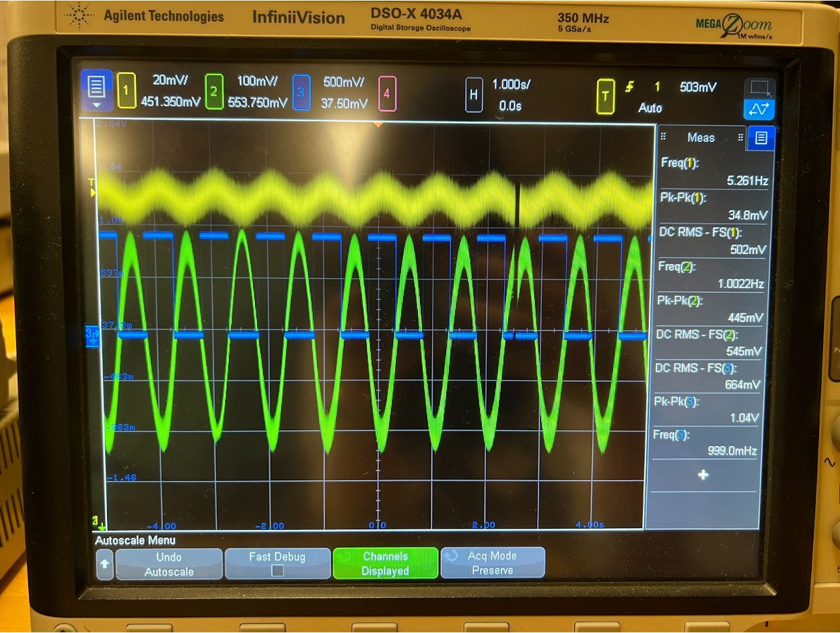Select the Freq(3) measurement 999.0mHz

click(x=705, y=442)
